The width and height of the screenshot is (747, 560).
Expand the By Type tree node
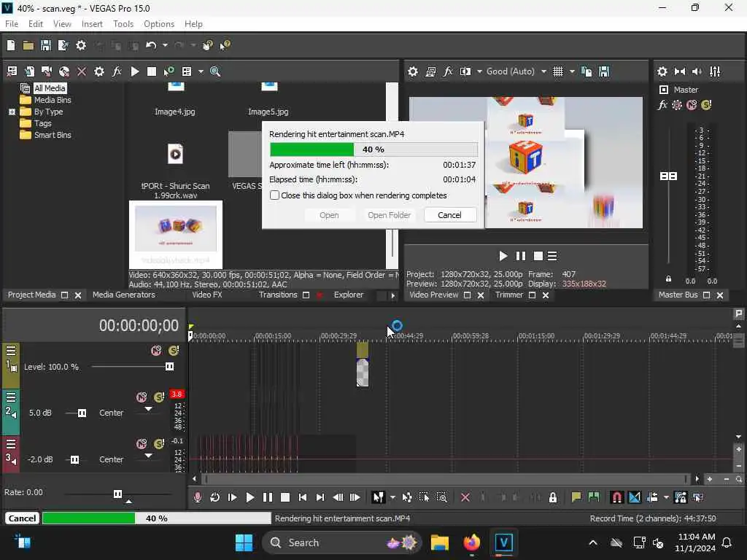click(12, 112)
